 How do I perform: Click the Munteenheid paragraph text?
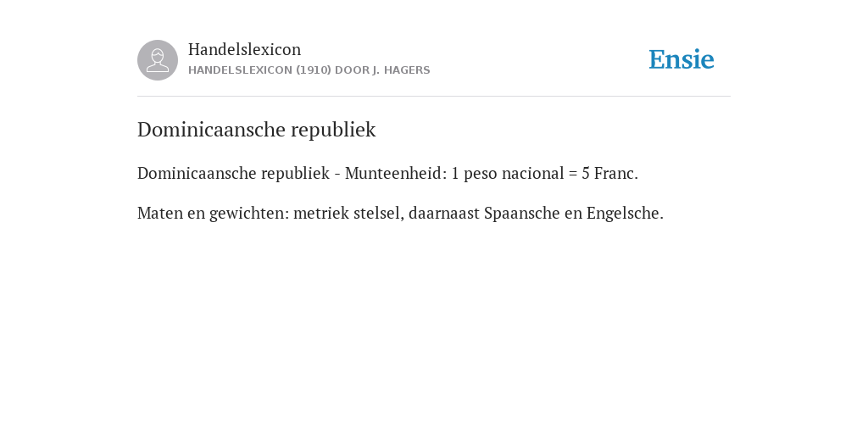pyautogui.click(x=387, y=173)
